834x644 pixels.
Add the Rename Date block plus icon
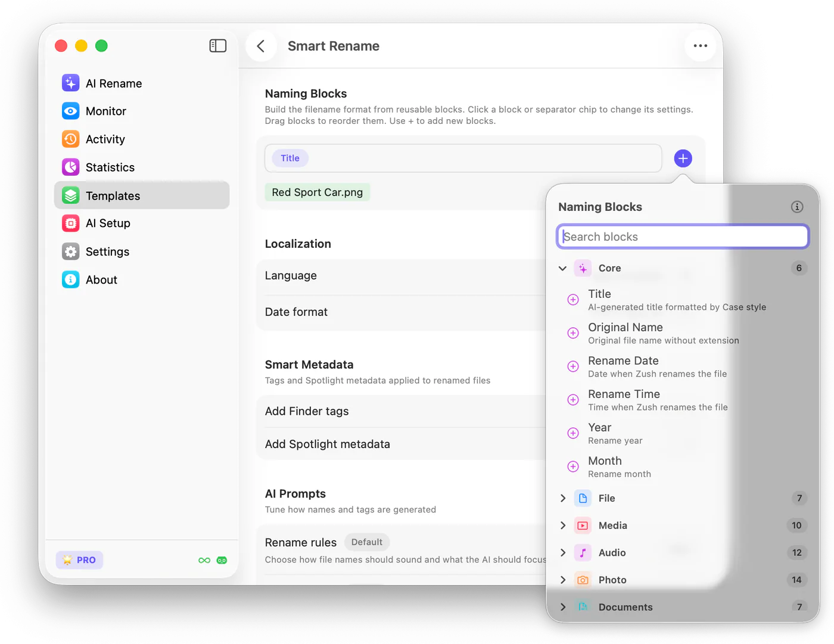[x=573, y=366]
